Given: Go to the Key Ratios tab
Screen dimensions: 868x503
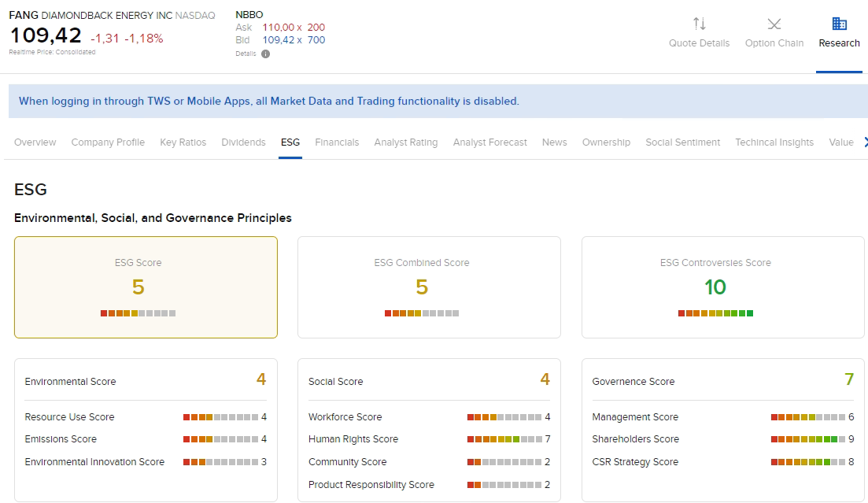Looking at the screenshot, I should tap(183, 142).
